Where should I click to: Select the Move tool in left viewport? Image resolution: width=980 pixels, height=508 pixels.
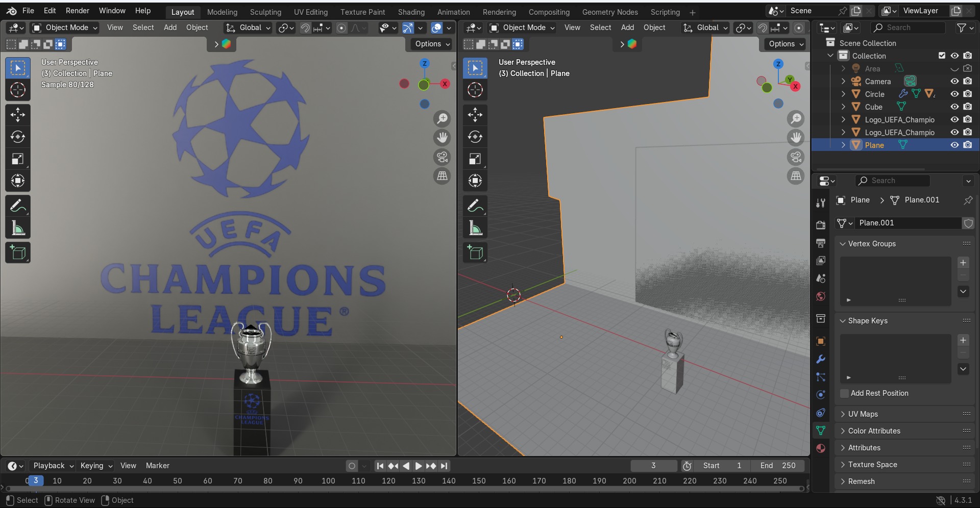[18, 115]
